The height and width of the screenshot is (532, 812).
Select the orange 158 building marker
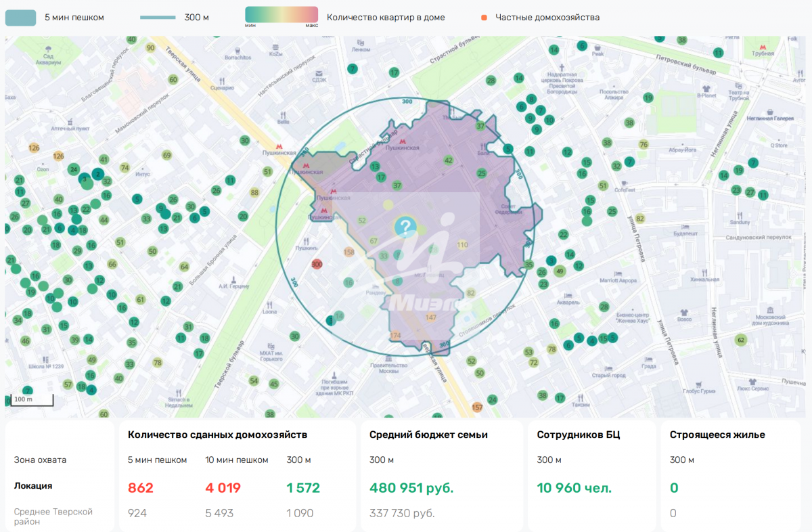[349, 252]
